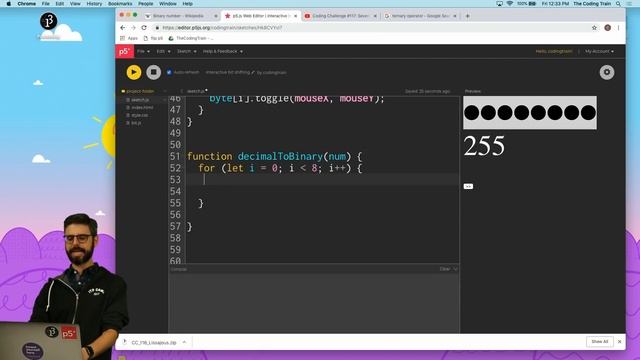Bookmark this page with the star icon
This screenshot has width=640, height=360.
(594, 28)
